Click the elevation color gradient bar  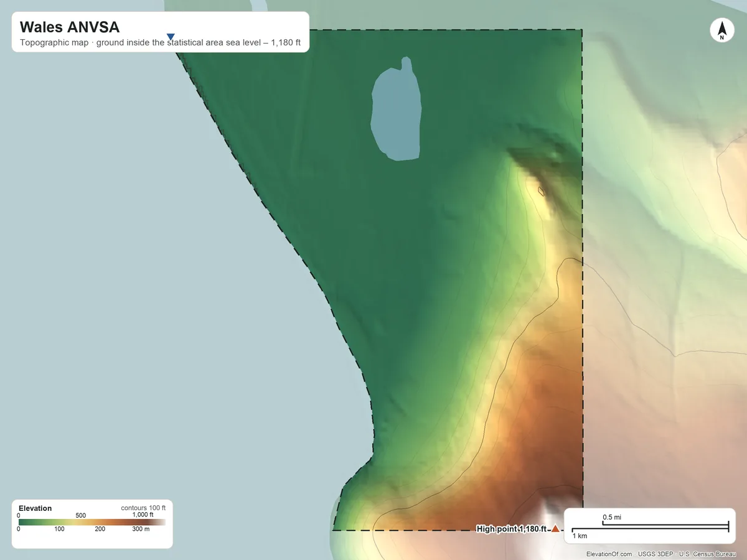tap(92, 523)
